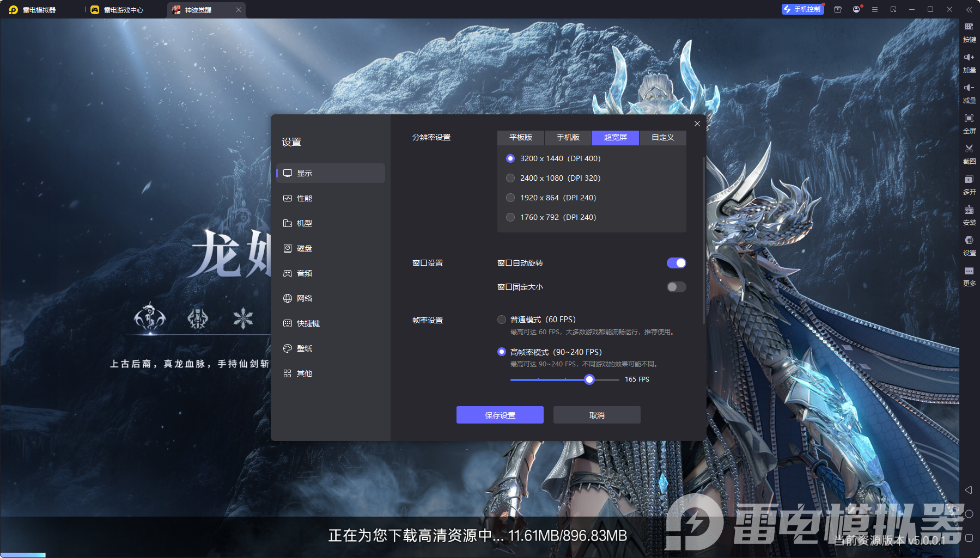Viewport: 980px width, 558px height.
Task: Select the 平板版 resolution tab
Action: 521,138
